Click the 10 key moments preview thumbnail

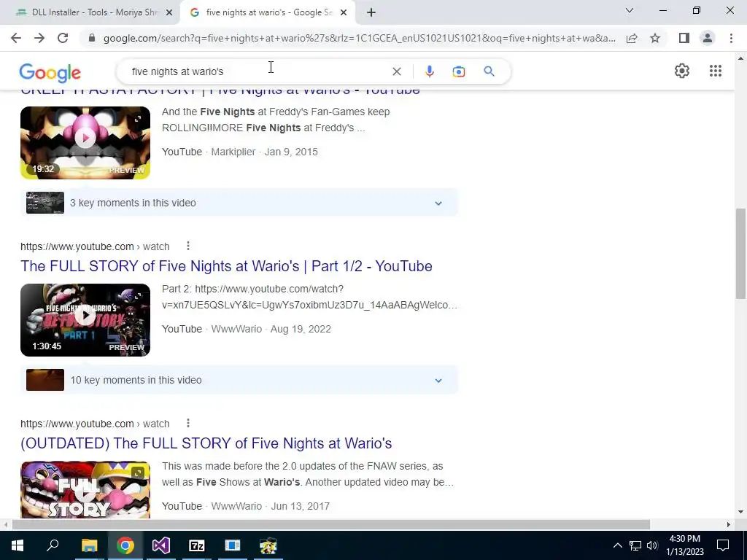(x=45, y=380)
